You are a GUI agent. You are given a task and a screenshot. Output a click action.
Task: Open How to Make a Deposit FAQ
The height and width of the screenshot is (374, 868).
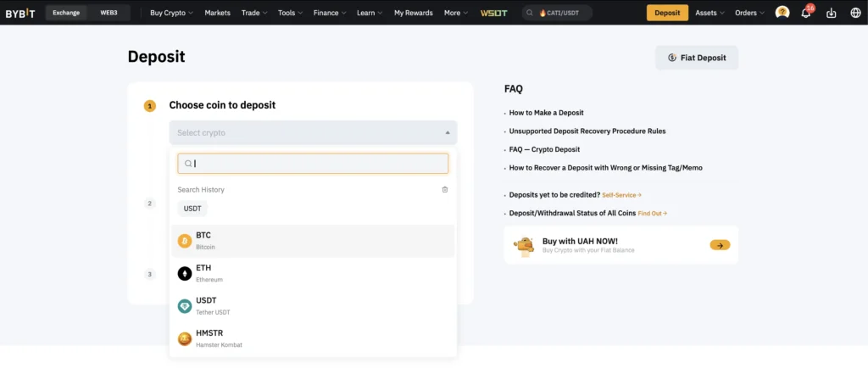(x=547, y=113)
